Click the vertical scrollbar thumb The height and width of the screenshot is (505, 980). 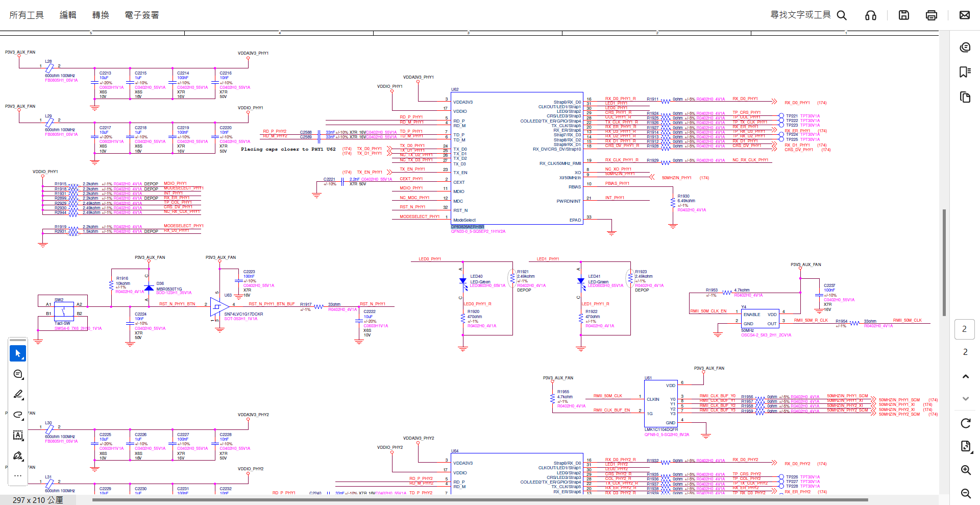[944, 262]
